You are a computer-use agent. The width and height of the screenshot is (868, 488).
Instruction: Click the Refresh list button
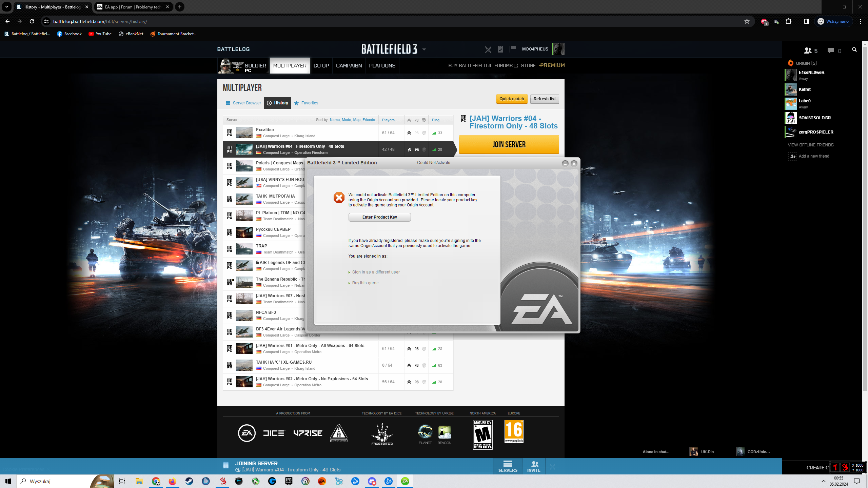(545, 99)
